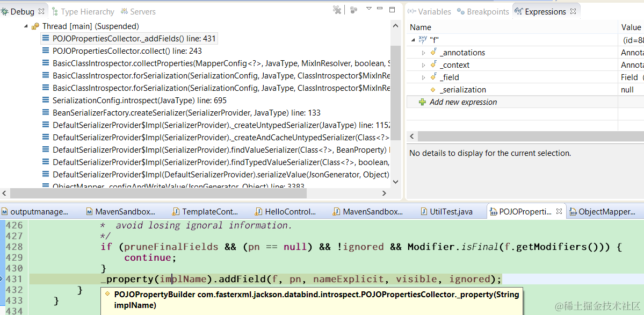644x315 pixels.
Task: Expand the _context field
Action: click(x=424, y=65)
